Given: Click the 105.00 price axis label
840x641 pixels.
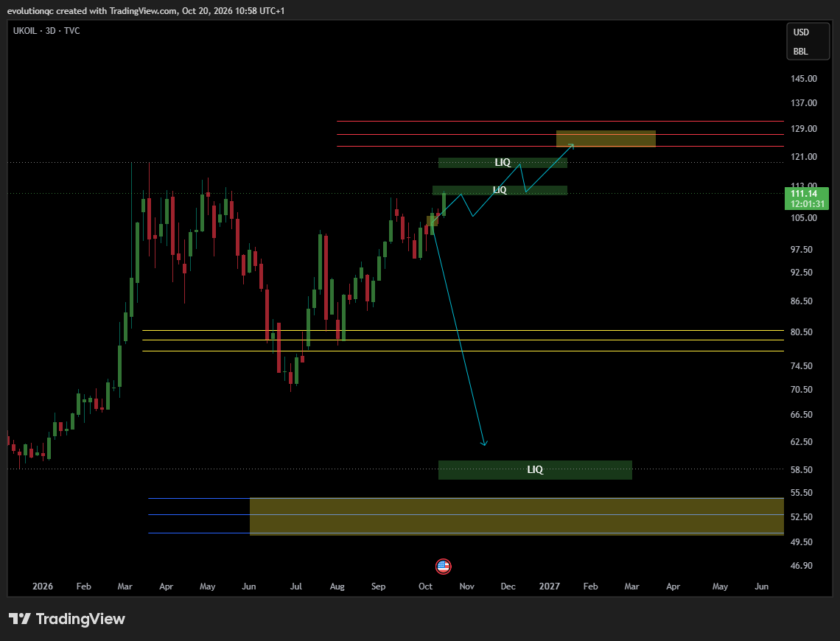Looking at the screenshot, I should tap(804, 218).
